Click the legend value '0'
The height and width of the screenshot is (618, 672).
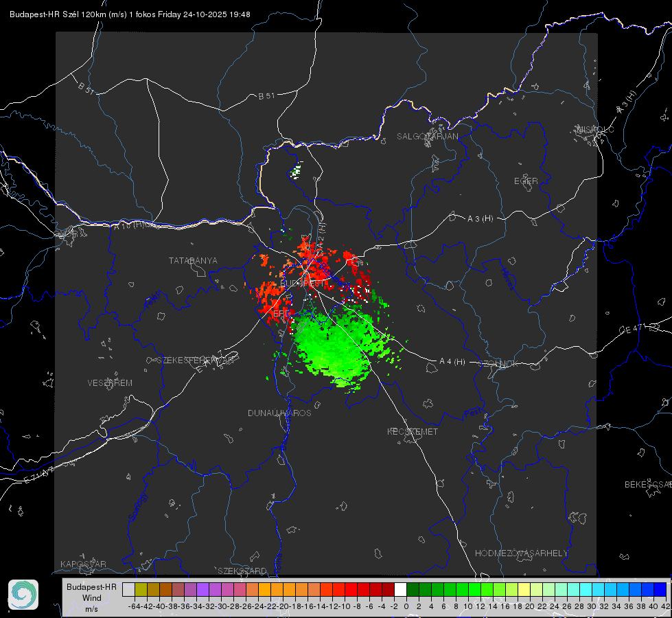click(x=406, y=606)
